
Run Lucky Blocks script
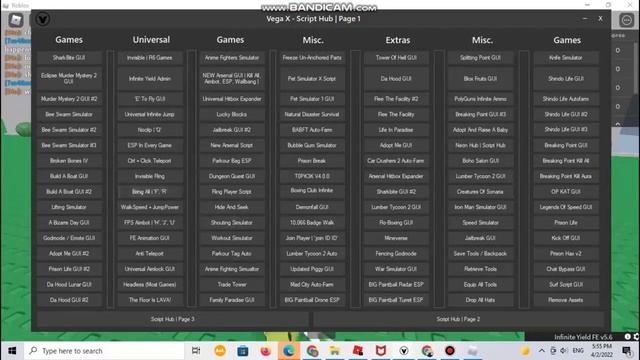(x=231, y=114)
